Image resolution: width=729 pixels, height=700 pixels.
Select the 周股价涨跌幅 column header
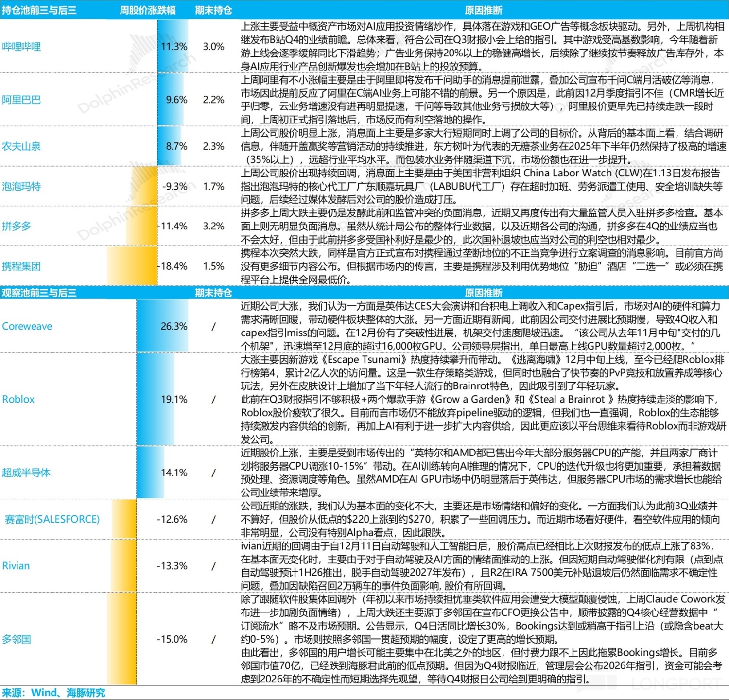pyautogui.click(x=148, y=10)
